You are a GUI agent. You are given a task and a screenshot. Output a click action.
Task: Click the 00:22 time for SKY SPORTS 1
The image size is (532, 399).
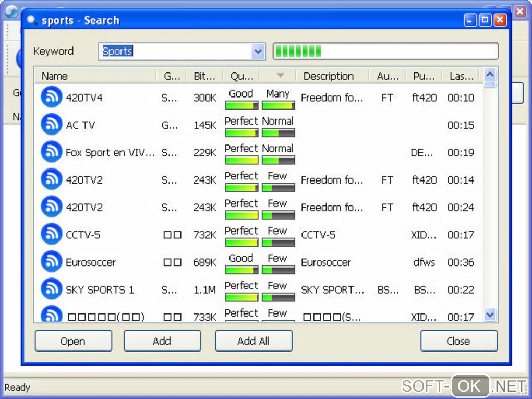tap(461, 290)
